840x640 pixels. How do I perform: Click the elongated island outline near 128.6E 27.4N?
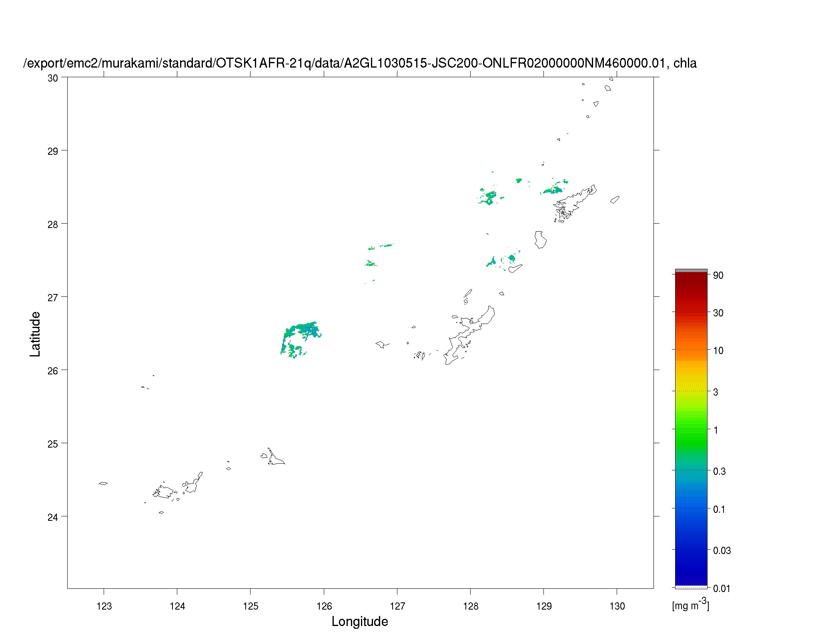pyautogui.click(x=515, y=268)
